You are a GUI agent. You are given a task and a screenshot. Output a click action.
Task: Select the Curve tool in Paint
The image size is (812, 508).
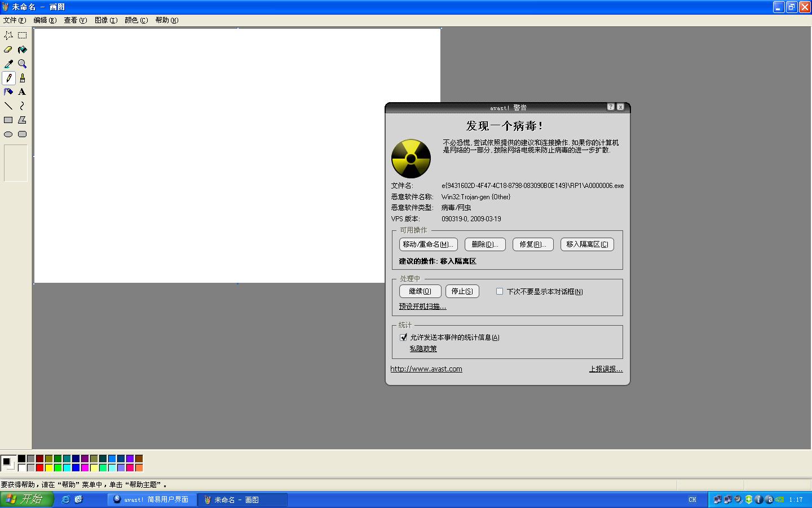click(23, 106)
